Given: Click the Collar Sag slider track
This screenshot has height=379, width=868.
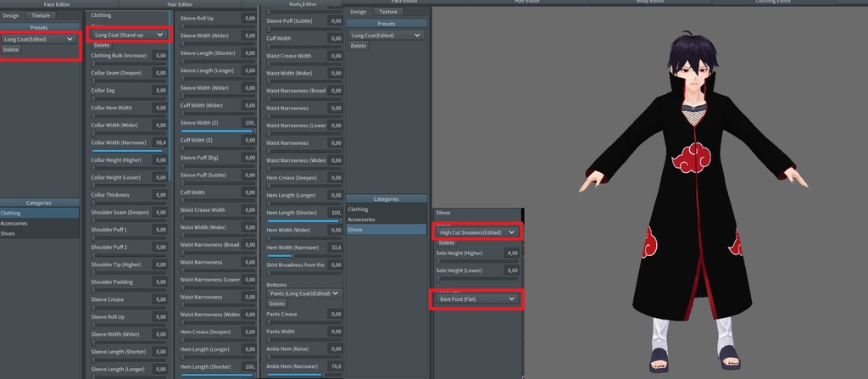Looking at the screenshot, I should pos(129,98).
